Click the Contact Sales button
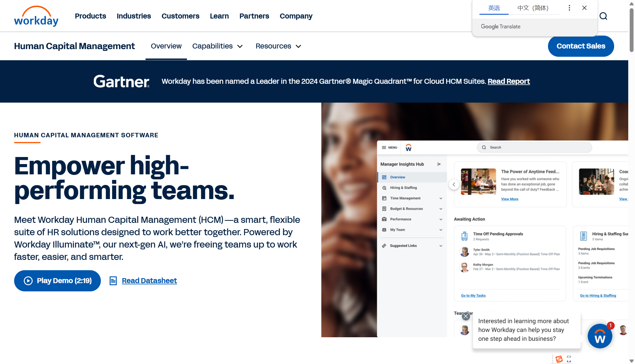The height and width of the screenshot is (364, 635). point(581,46)
